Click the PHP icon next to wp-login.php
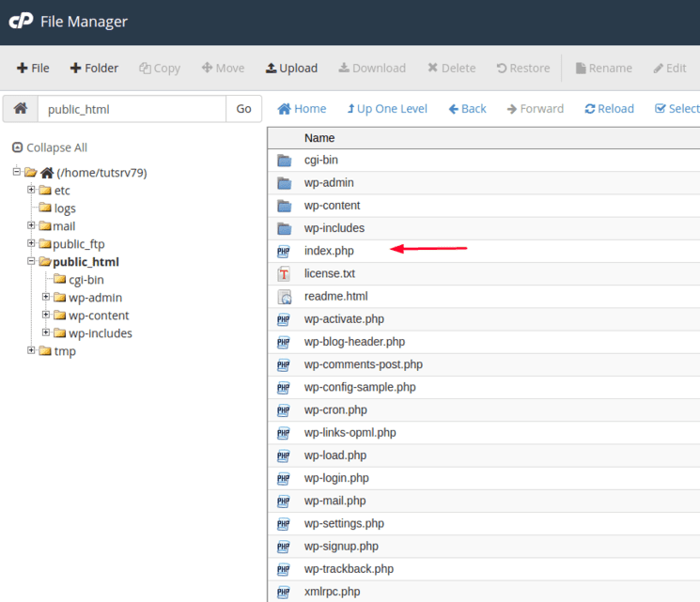Viewport: 700px width, 602px height. [284, 478]
